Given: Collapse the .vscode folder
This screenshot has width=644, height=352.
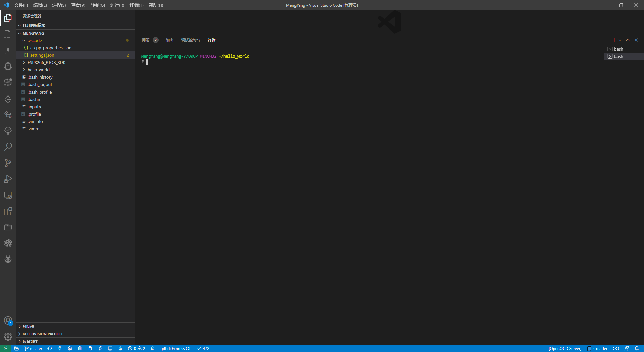Looking at the screenshot, I should point(75,40).
